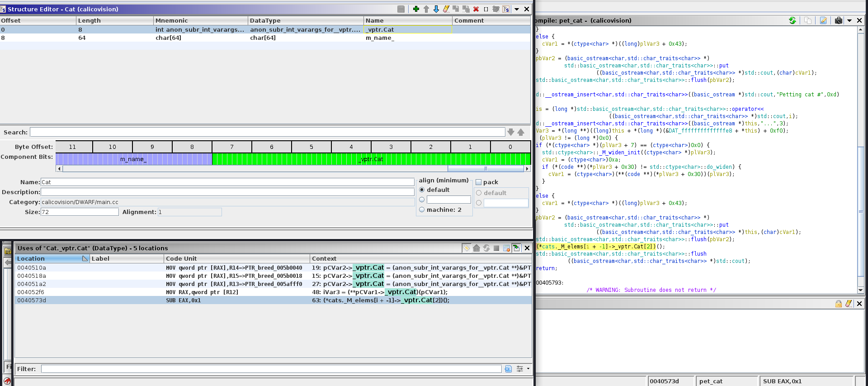Sort by DataType column header
Image resolution: width=868 pixels, height=386 pixels.
coord(306,20)
